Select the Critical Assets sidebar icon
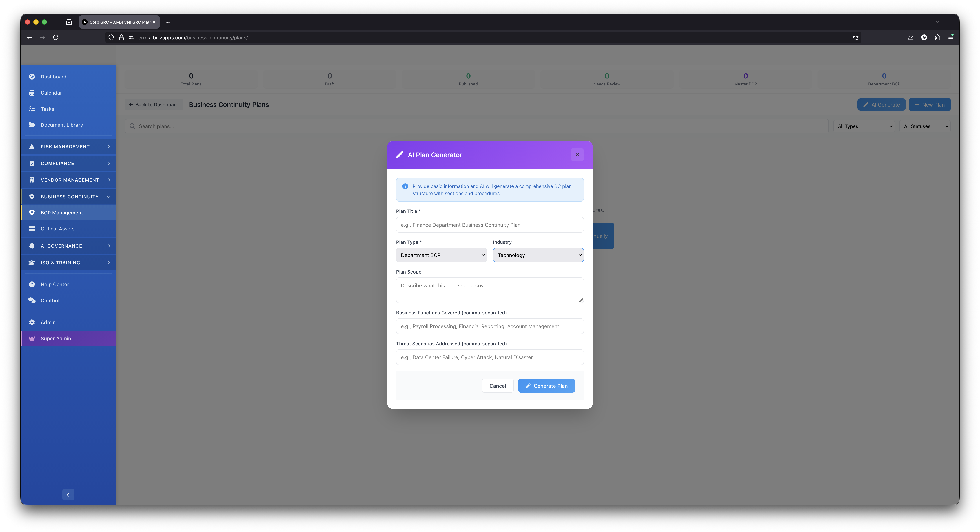980x532 pixels. pos(32,229)
